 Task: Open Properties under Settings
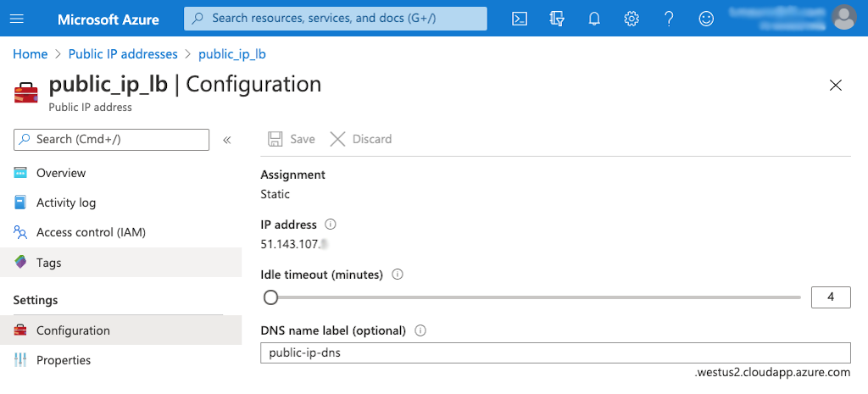tap(64, 360)
